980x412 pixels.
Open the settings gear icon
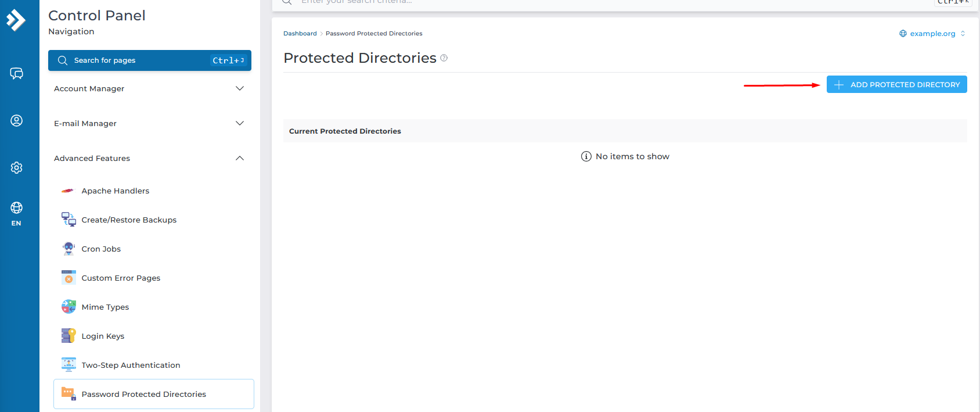(16, 167)
